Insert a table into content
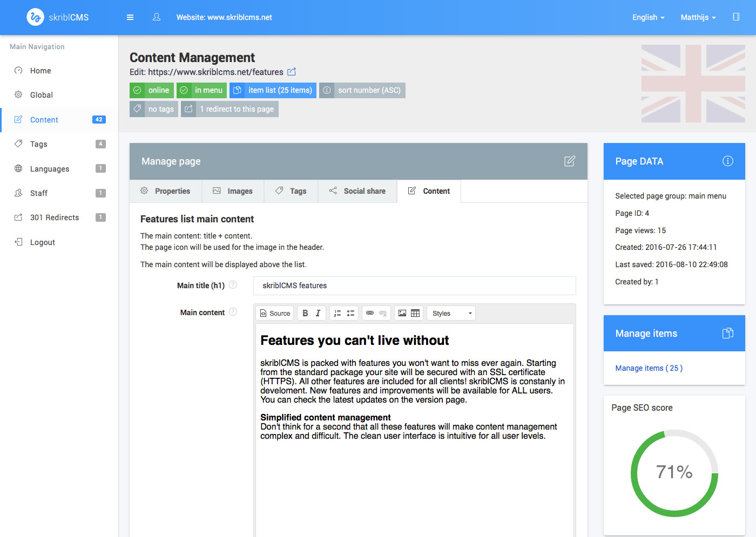This screenshot has height=537, width=756. coord(415,313)
